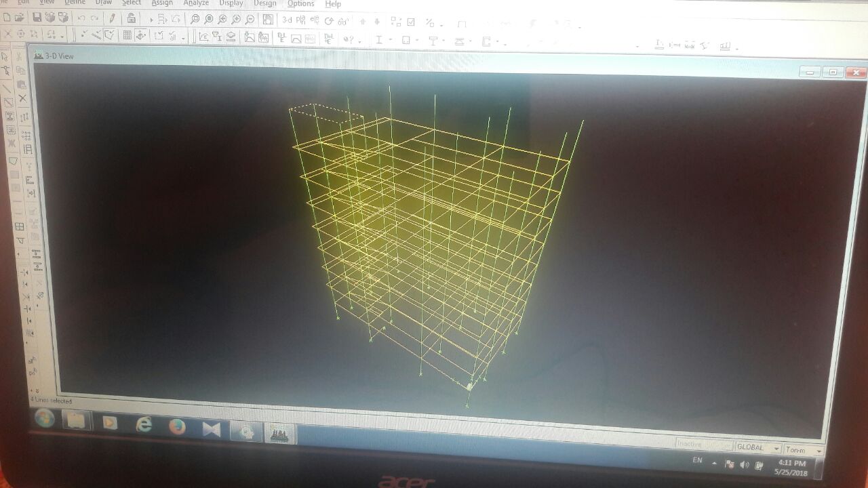Toggle perspective view glasses icon
This screenshot has height=488, width=868.
(x=344, y=21)
